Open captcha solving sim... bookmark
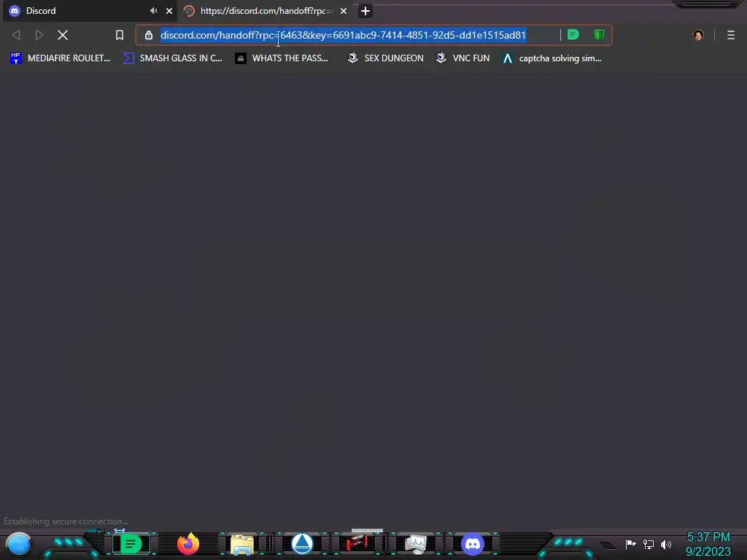747x560 pixels. [552, 58]
